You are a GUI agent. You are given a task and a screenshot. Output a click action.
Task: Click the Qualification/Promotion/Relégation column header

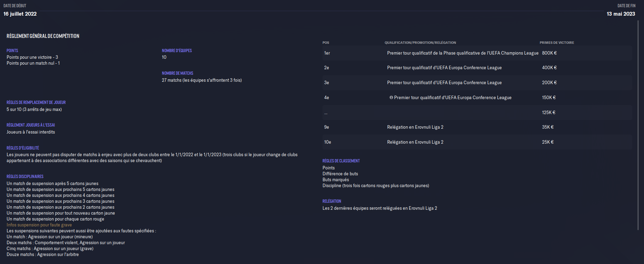tap(420, 43)
